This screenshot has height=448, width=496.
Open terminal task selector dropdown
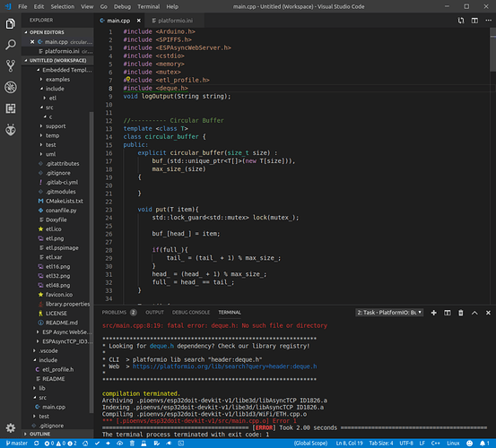coord(389,313)
